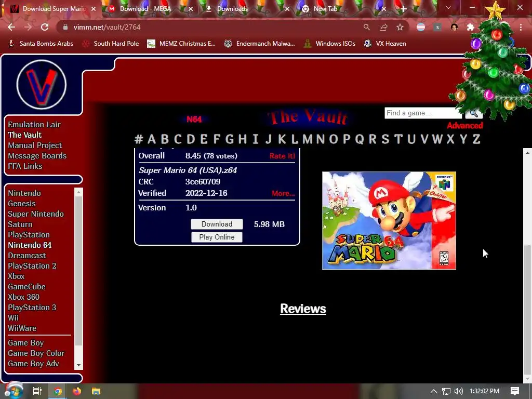This screenshot has height=399, width=532.
Task: Open Task View on the taskbar
Action: pyautogui.click(x=37, y=391)
